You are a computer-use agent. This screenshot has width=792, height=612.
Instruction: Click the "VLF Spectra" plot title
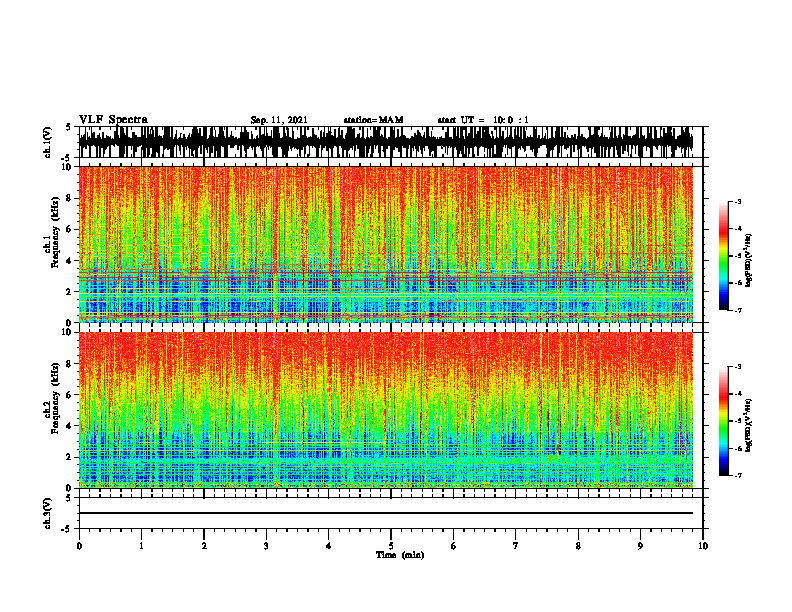[113, 119]
